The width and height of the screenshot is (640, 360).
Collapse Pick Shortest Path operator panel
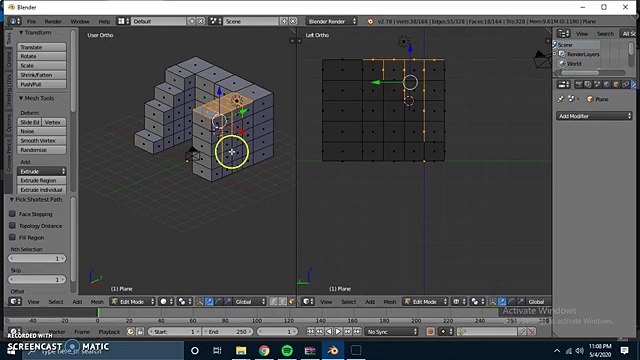pyautogui.click(x=12, y=200)
